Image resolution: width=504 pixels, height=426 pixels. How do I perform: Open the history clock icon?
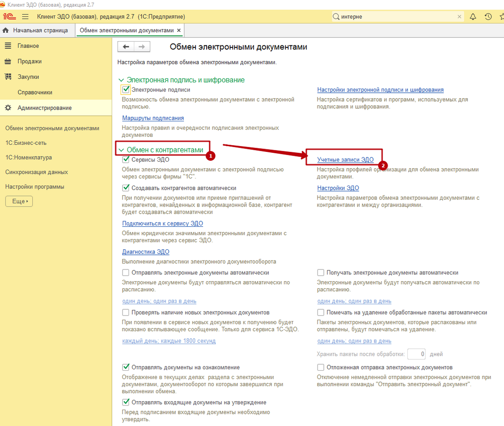(x=488, y=17)
